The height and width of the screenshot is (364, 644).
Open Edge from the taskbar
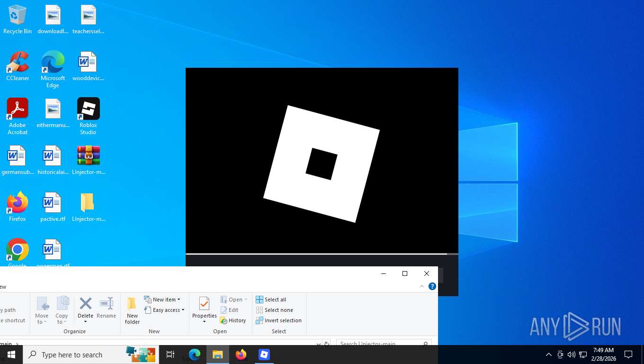(195, 355)
